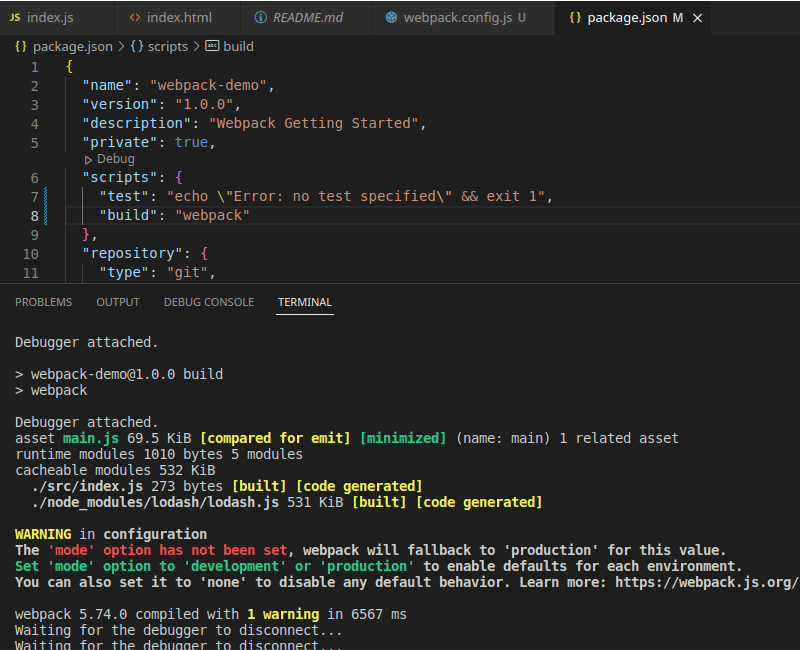Click the [minimized] tag in terminal

tap(403, 438)
